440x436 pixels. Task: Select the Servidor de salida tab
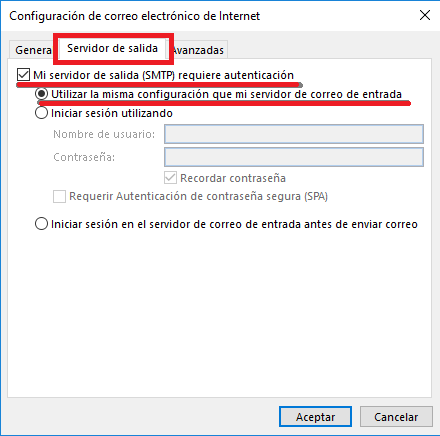click(x=112, y=48)
